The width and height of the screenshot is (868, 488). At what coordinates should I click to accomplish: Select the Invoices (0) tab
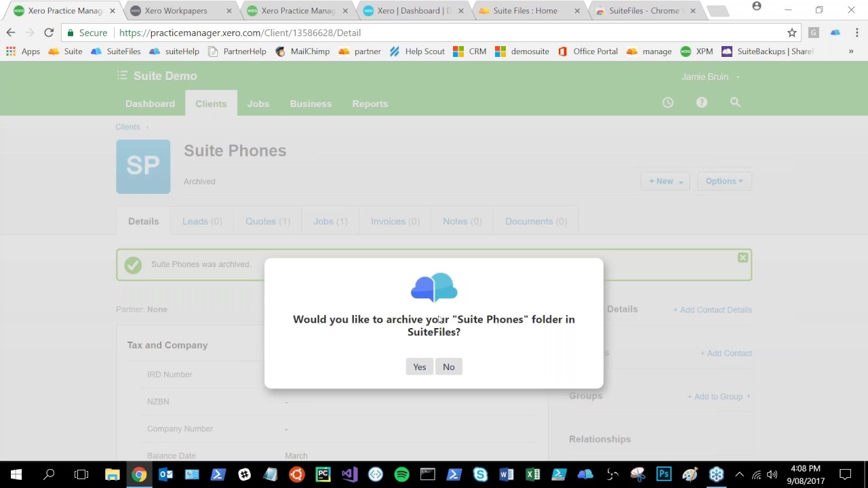(x=395, y=222)
